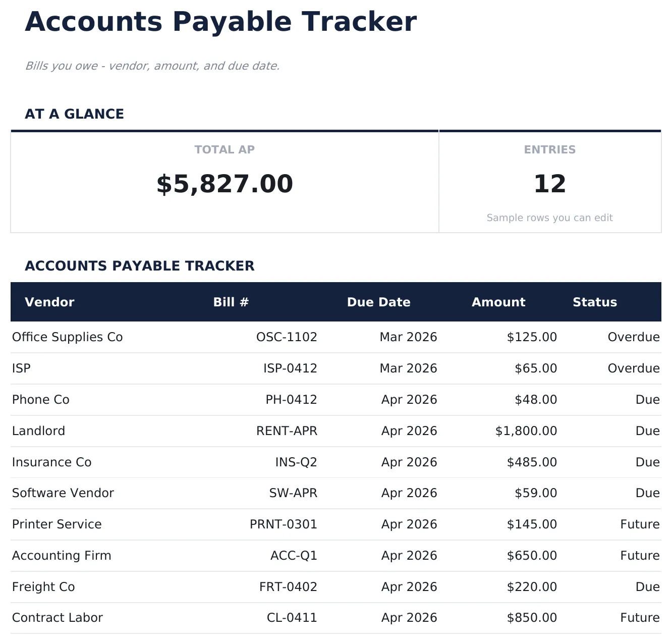Click the AT A GLANCE section heading
The width and height of the screenshot is (672, 644).
[x=75, y=114]
